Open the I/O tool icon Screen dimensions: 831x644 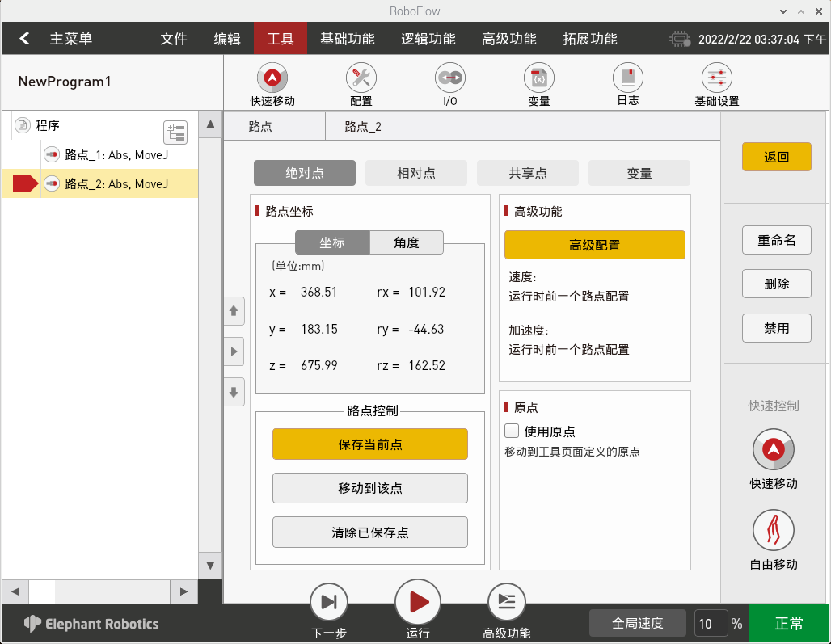coord(449,78)
